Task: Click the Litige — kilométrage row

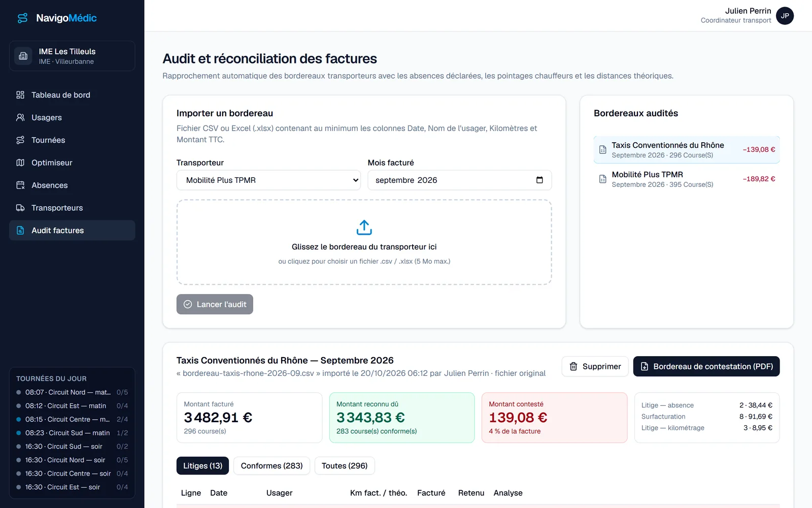Action: (707, 428)
